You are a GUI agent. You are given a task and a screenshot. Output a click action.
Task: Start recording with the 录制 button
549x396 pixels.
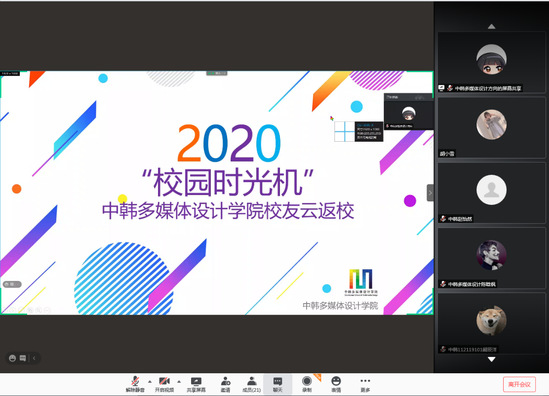307,384
